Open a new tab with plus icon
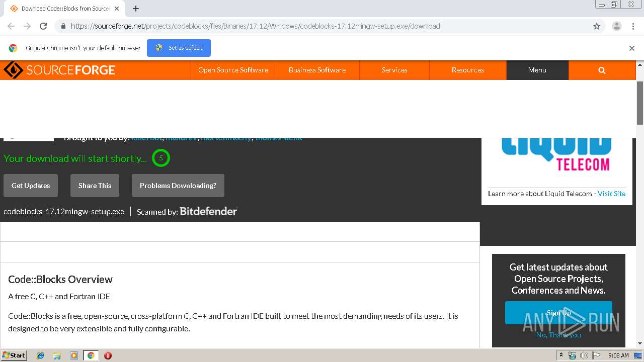 tap(136, 9)
